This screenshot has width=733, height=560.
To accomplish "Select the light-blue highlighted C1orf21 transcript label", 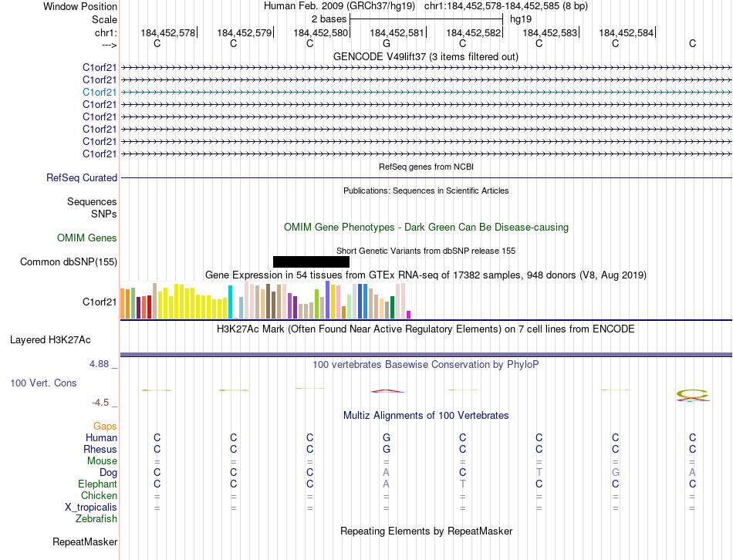I will click(100, 92).
